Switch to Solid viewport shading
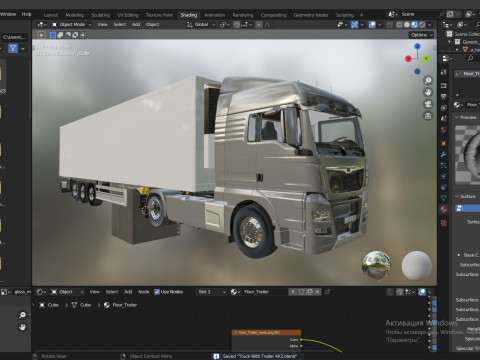The height and width of the screenshot is (360, 480). [x=407, y=24]
